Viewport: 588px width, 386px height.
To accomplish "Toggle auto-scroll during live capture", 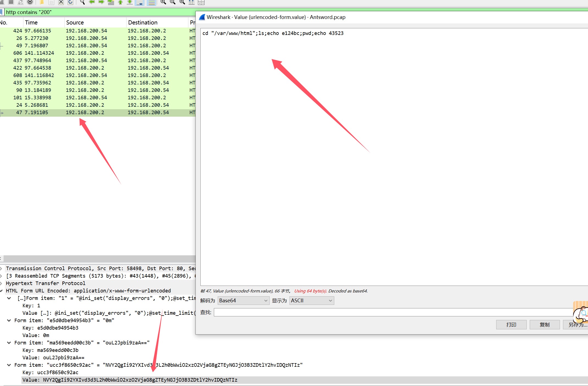I will click(139, 2).
